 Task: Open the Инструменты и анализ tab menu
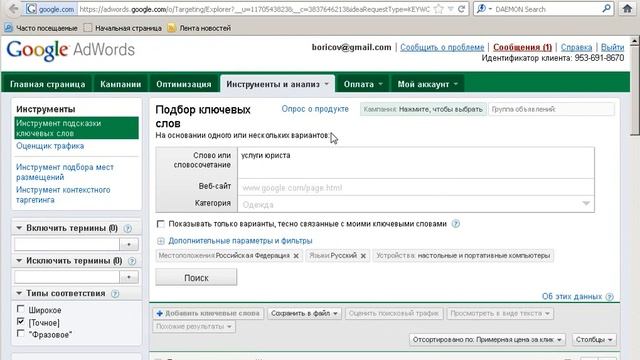pyautogui.click(x=278, y=84)
